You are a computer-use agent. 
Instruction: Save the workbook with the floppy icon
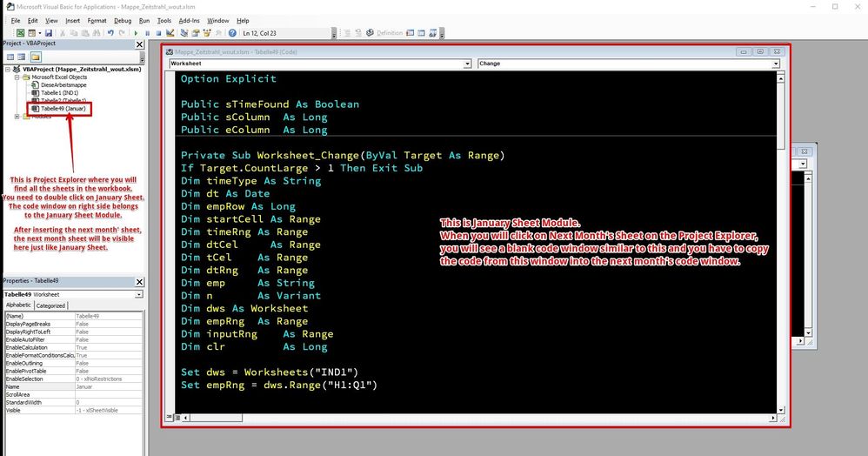click(x=48, y=33)
